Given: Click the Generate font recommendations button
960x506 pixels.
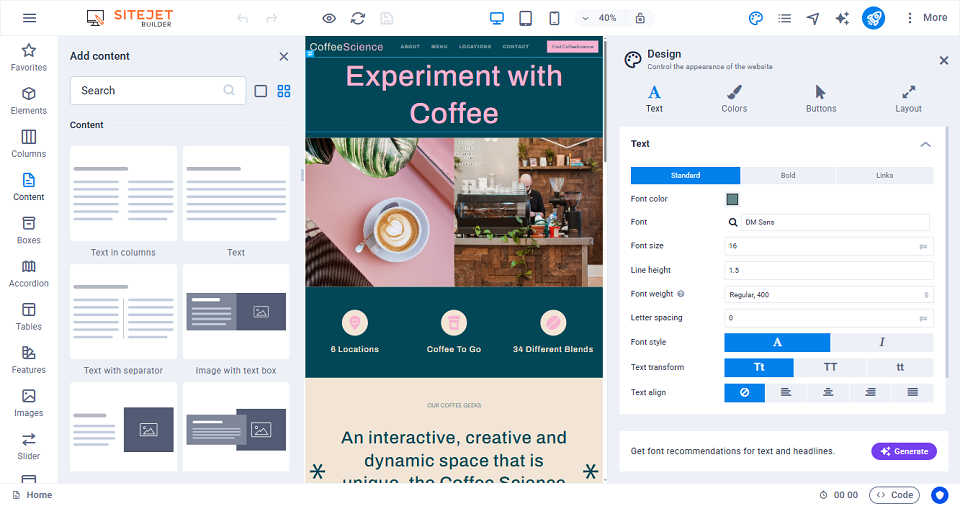Looking at the screenshot, I should pyautogui.click(x=903, y=451).
